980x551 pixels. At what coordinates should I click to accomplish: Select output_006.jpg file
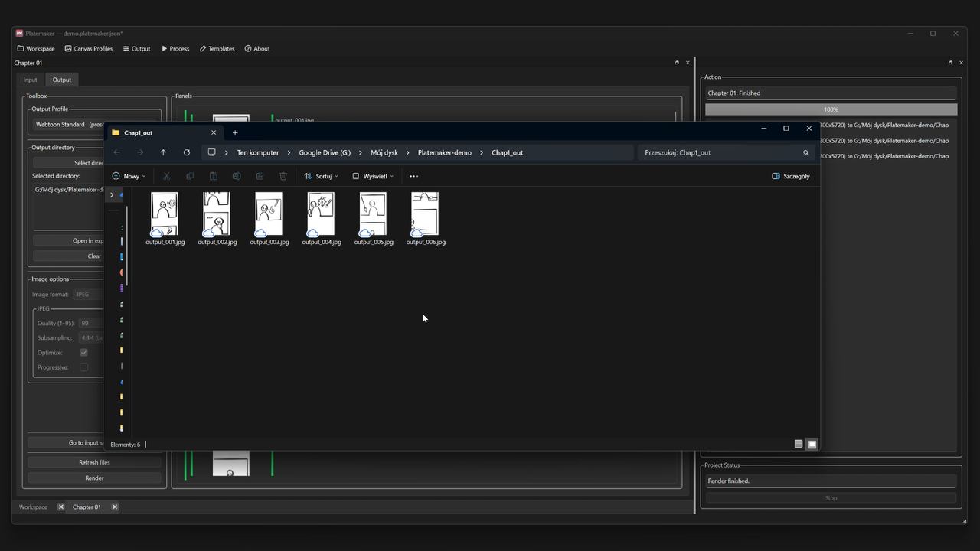[426, 219]
